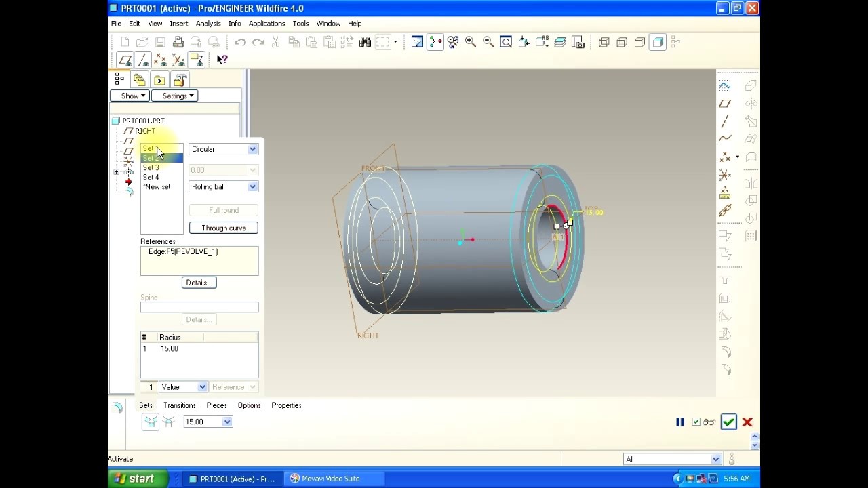Click the Zoom In magnifier icon
This screenshot has width=868, height=488.
pyautogui.click(x=471, y=42)
